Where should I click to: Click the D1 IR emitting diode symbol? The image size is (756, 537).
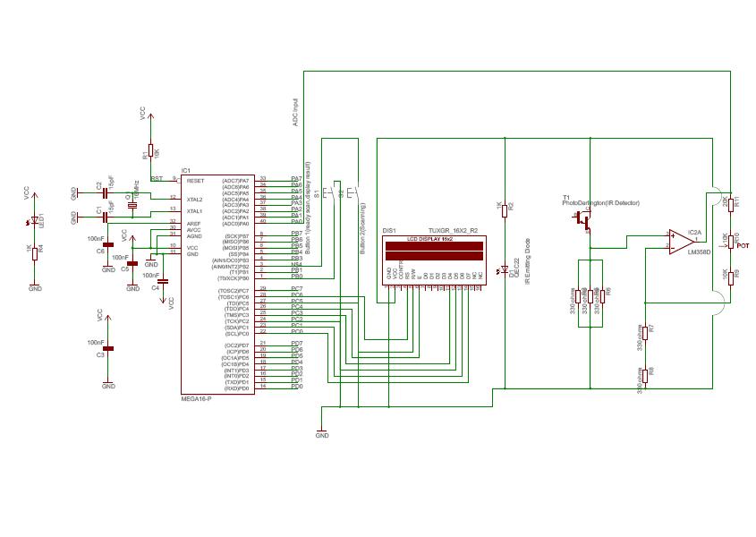(x=505, y=268)
